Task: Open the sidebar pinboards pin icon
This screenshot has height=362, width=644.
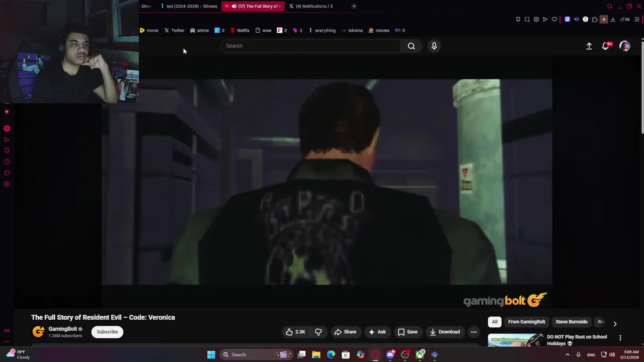Action: 7,150
